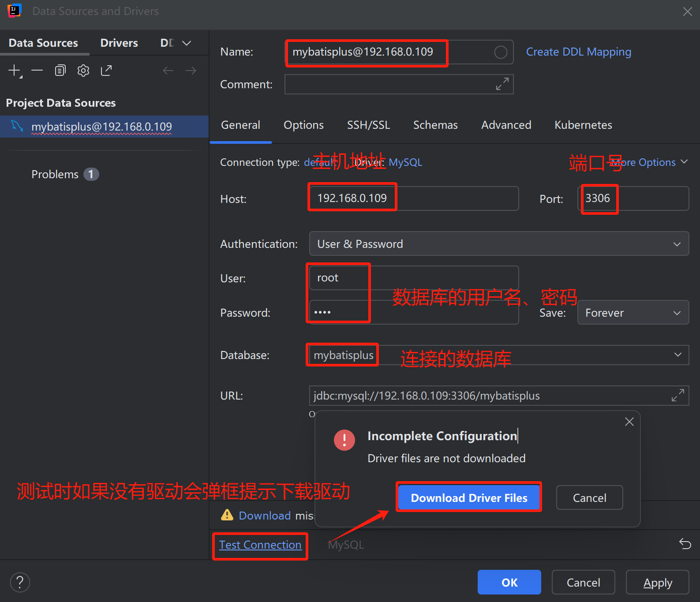Navigate forward with right arrow
The width and height of the screenshot is (700, 602).
[191, 71]
